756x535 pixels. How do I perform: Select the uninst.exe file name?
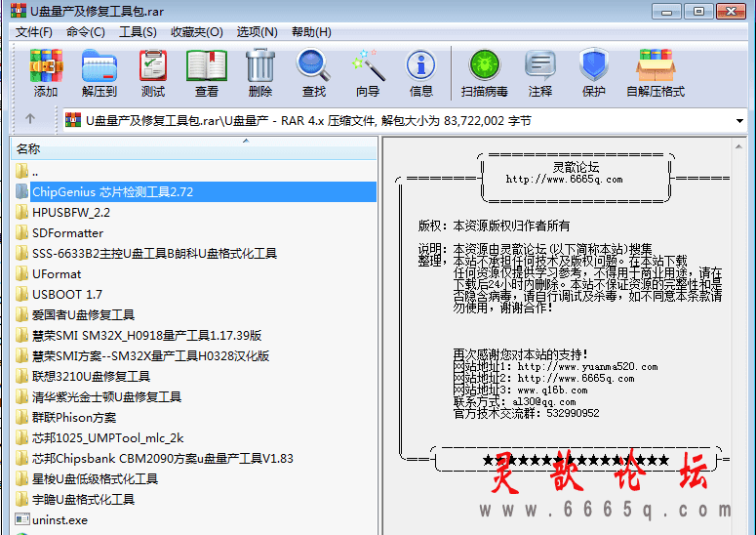point(60,520)
